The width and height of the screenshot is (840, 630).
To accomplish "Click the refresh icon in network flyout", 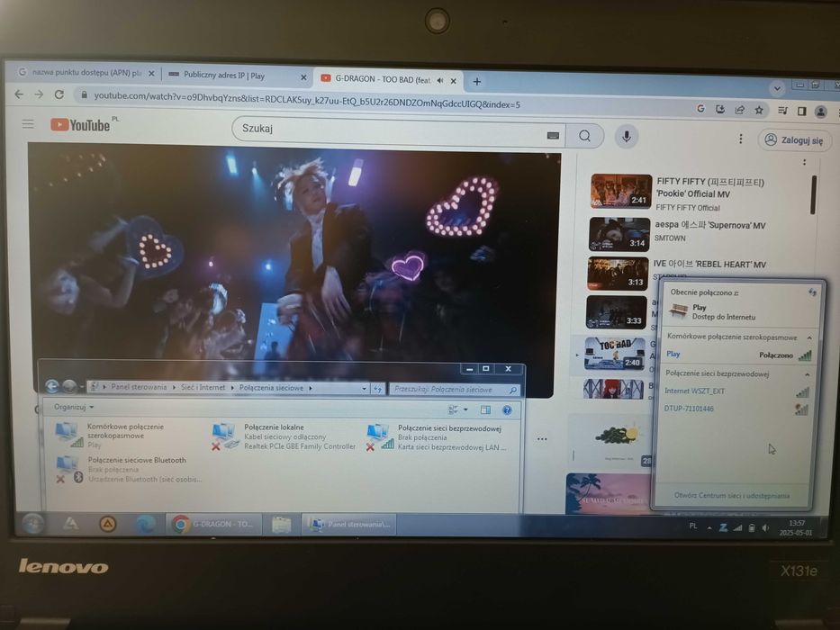I will coord(813,292).
